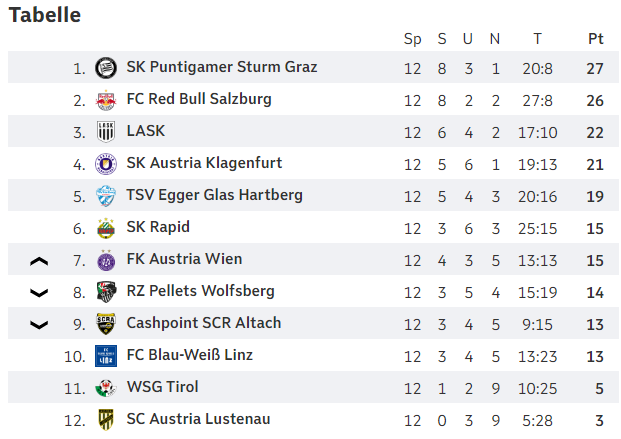Click the FK Austria Wien crest
The image size is (621, 439).
coord(106,260)
